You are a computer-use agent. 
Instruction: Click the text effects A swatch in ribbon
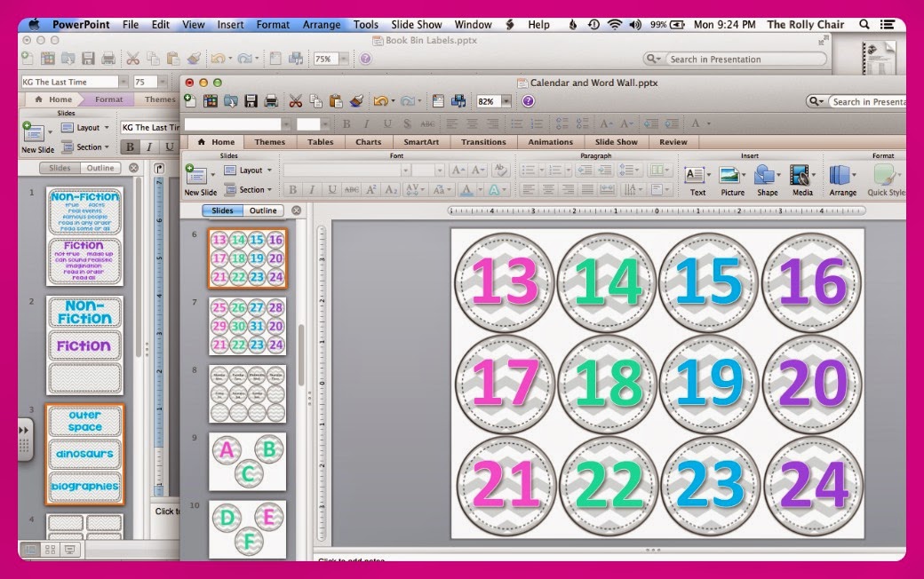click(x=494, y=190)
